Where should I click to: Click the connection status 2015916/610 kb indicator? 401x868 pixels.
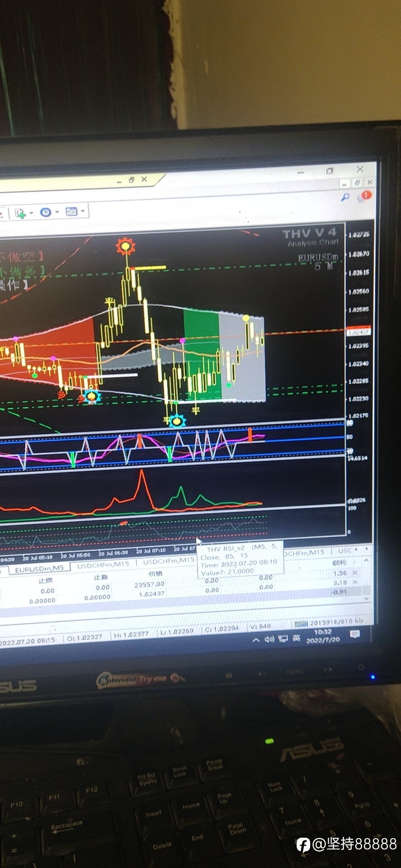point(329,623)
